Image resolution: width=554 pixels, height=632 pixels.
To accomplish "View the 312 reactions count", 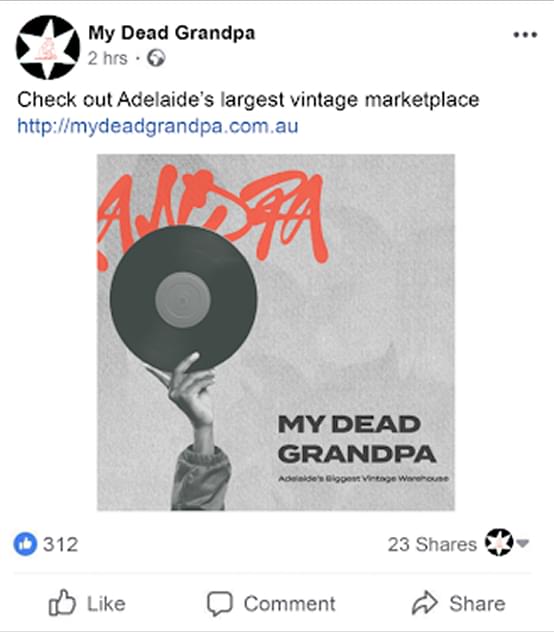I will click(x=60, y=544).
